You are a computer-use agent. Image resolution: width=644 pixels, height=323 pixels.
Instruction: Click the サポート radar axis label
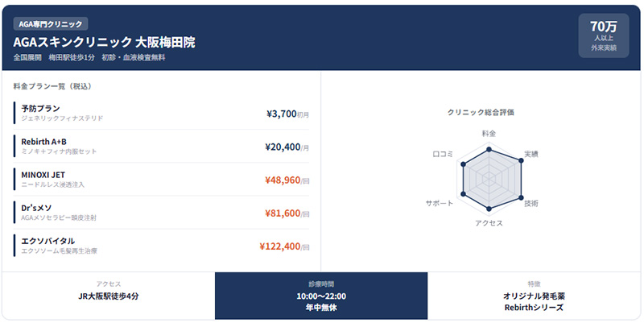tap(440, 204)
